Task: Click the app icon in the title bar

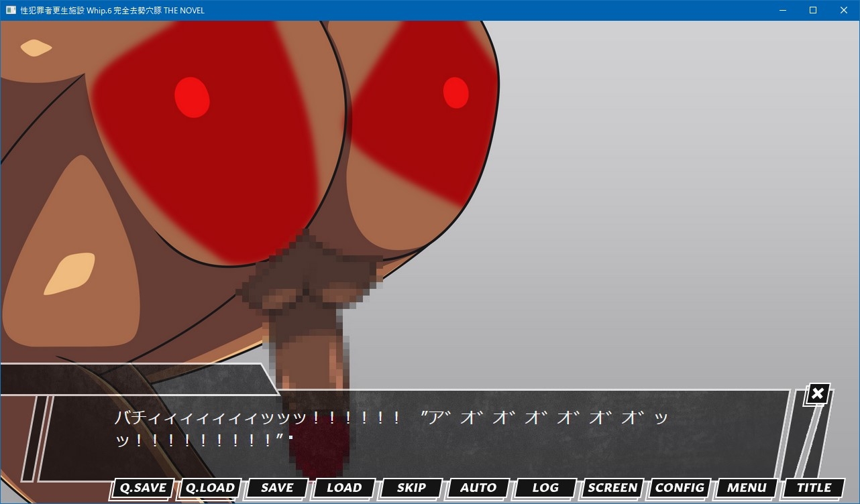Action: pyautogui.click(x=11, y=10)
